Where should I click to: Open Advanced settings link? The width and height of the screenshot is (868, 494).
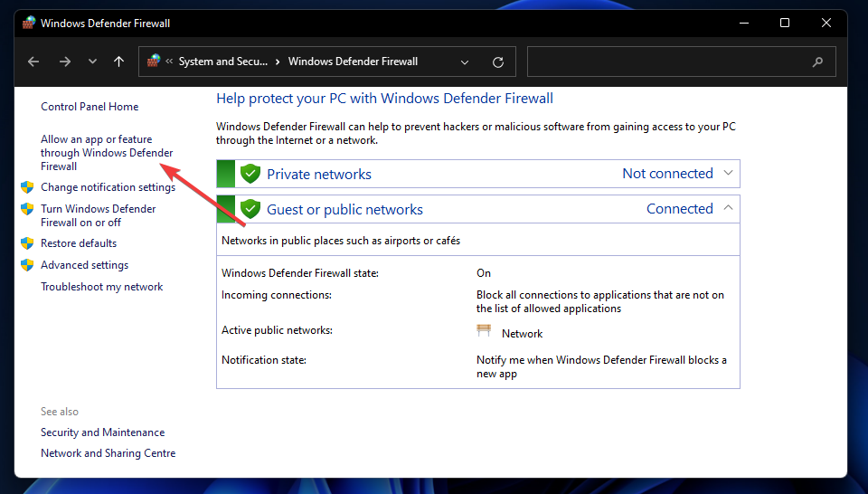pyautogui.click(x=84, y=265)
